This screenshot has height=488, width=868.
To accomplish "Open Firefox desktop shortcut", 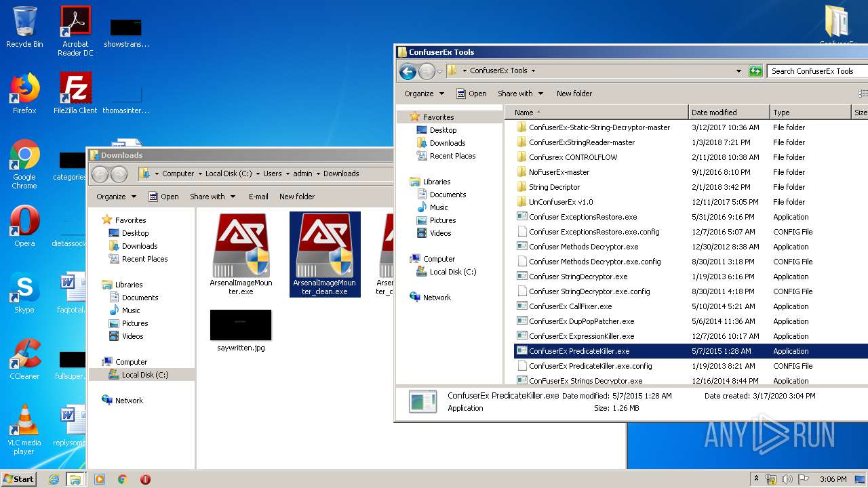I will coord(24,94).
